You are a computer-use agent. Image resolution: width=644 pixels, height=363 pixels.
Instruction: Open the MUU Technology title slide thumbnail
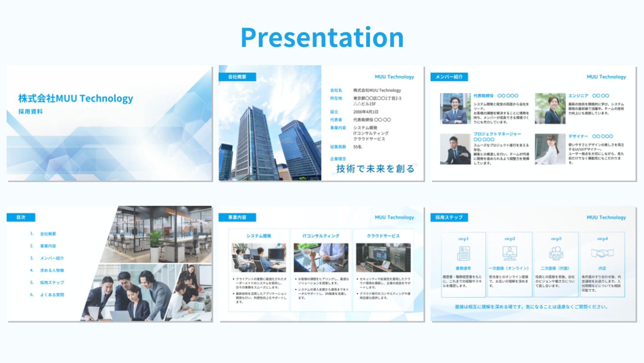(109, 123)
